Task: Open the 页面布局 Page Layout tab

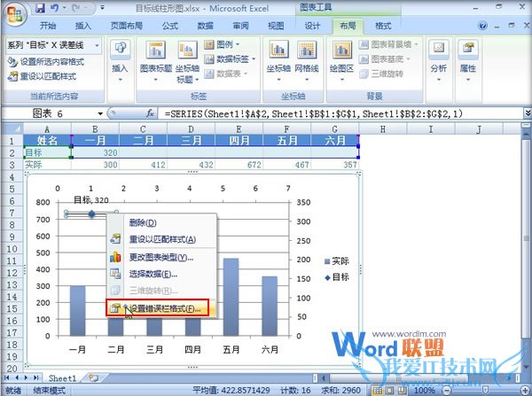Action: [127, 26]
